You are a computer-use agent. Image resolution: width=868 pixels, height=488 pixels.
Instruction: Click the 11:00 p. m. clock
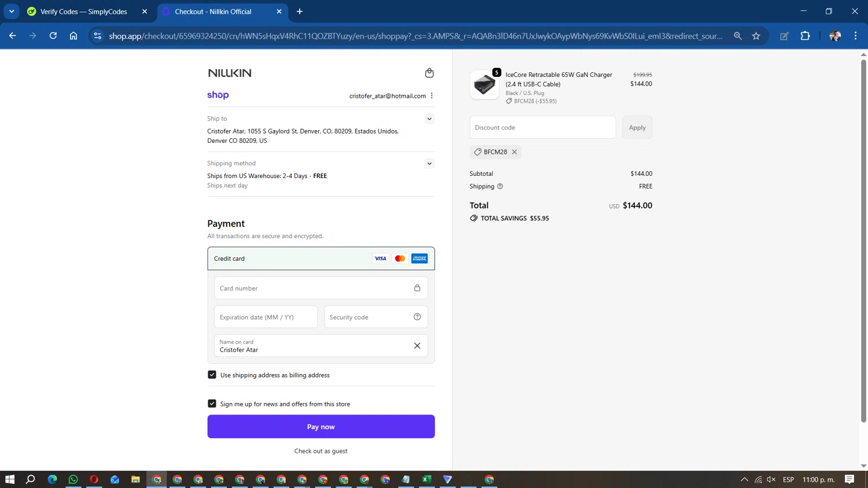pos(818,479)
